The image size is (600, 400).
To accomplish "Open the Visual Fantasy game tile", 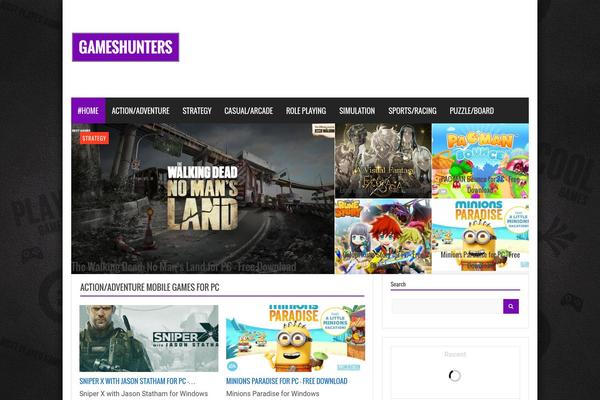I will pos(383,161).
